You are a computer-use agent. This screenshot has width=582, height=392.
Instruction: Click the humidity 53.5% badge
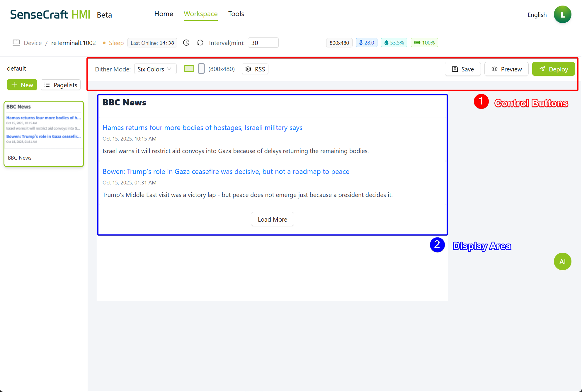click(394, 43)
